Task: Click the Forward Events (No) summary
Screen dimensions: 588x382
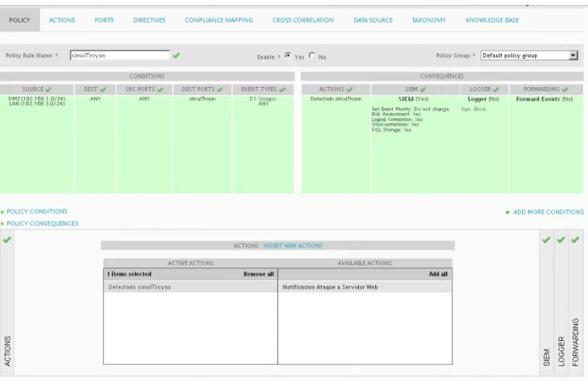Action: [x=544, y=99]
